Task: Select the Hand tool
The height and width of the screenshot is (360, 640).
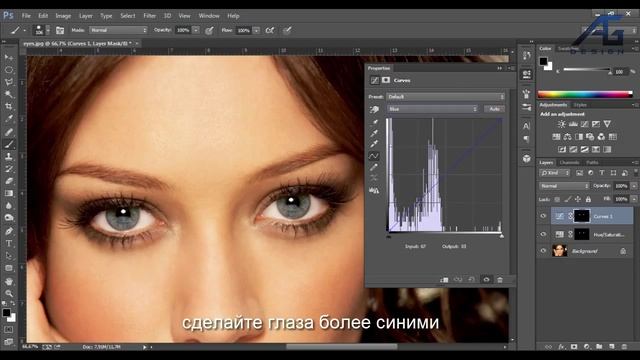Action: (9, 281)
